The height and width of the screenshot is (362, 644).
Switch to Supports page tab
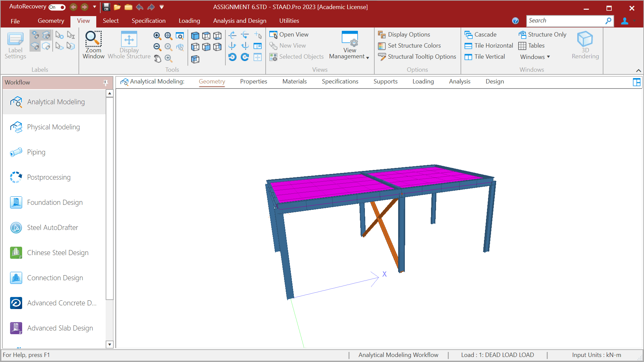385,81
